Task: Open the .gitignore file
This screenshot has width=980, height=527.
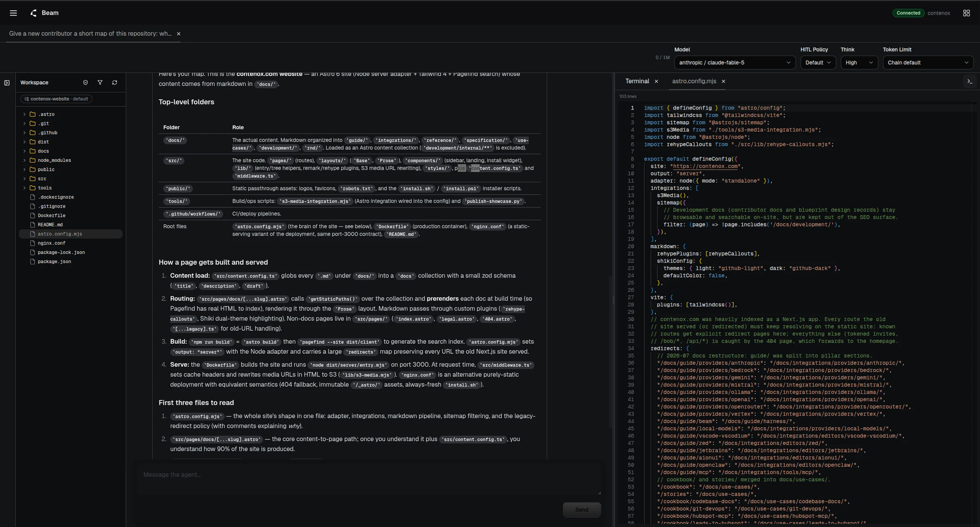Action: click(x=71, y=206)
